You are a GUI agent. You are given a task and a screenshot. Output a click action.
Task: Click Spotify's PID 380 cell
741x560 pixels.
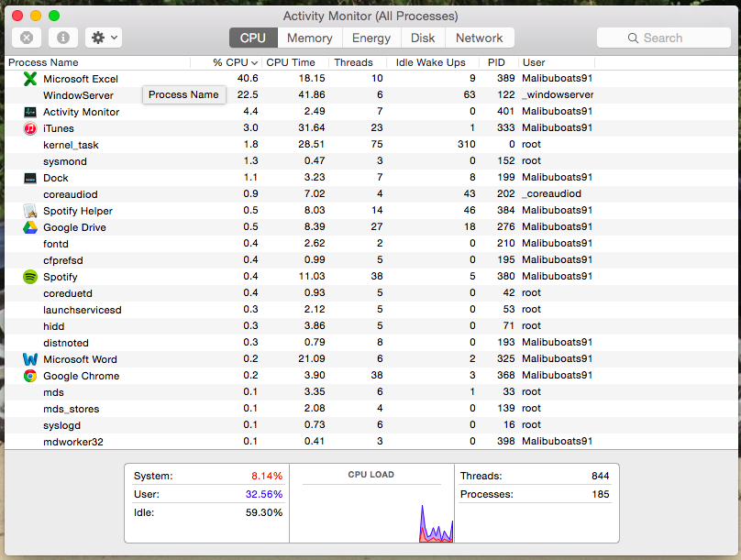pos(505,276)
